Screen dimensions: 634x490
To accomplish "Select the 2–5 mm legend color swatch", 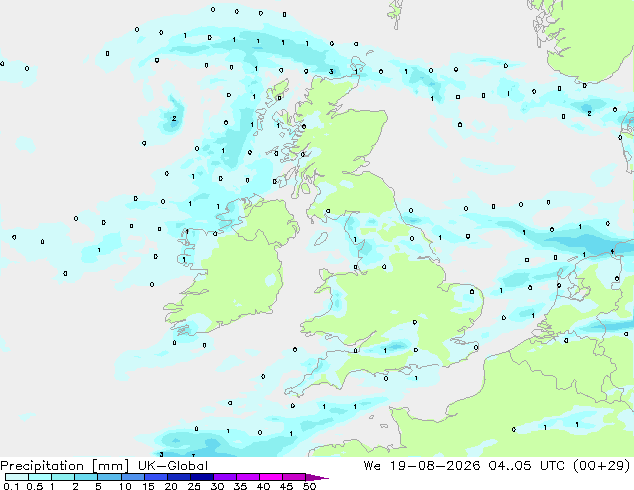I will [86, 477].
